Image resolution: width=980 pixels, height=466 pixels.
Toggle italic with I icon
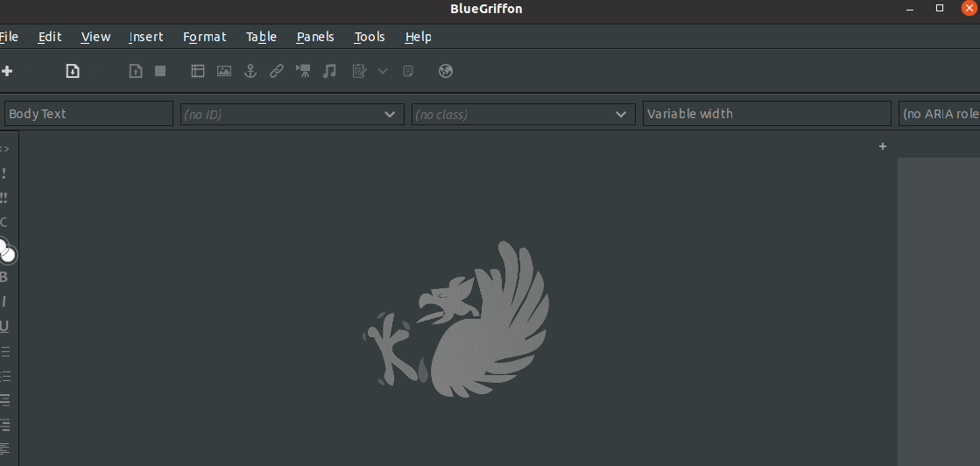pyautogui.click(x=4, y=301)
